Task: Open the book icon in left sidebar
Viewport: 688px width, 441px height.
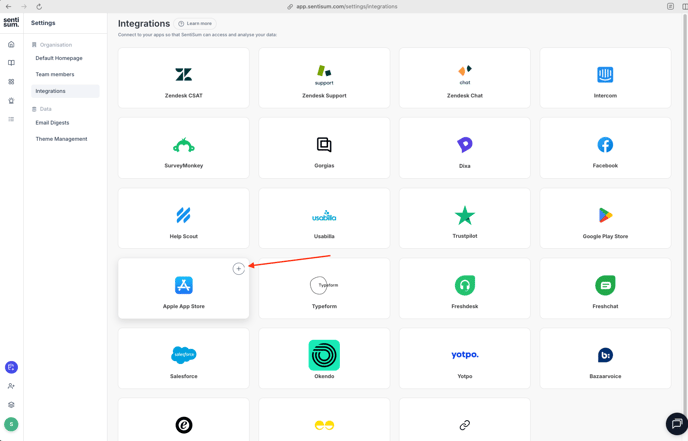Action: coord(11,63)
